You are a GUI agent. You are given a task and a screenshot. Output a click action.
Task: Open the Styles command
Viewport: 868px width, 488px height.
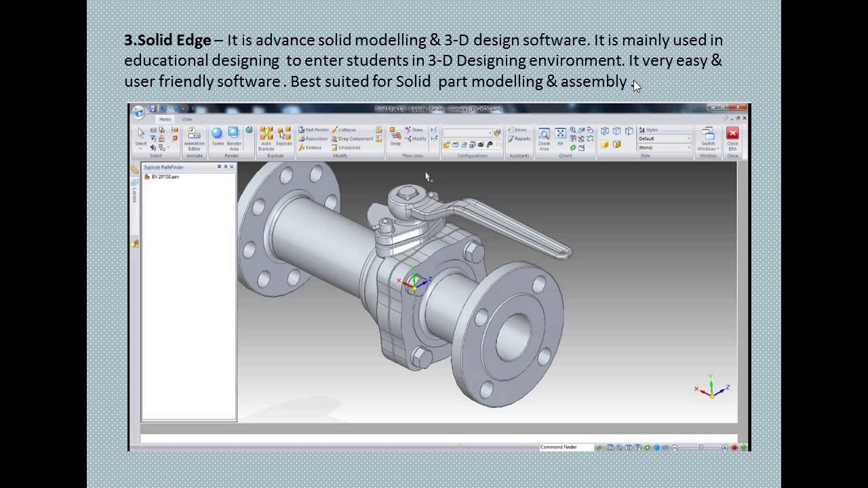coord(648,129)
